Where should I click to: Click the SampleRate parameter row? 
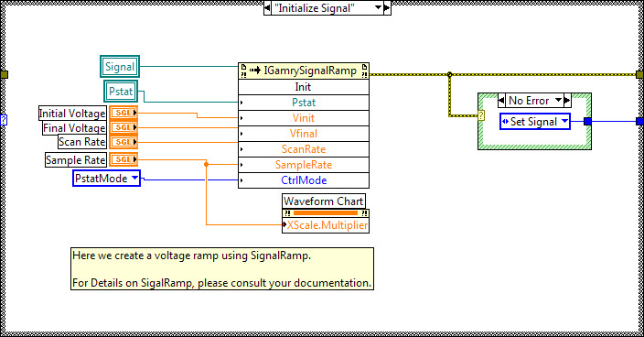(x=304, y=165)
